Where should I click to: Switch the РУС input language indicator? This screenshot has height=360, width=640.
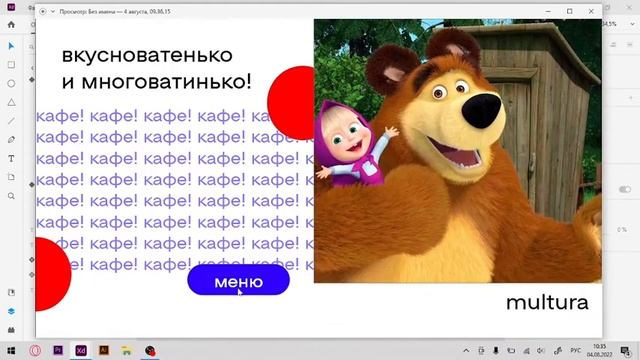coord(576,351)
